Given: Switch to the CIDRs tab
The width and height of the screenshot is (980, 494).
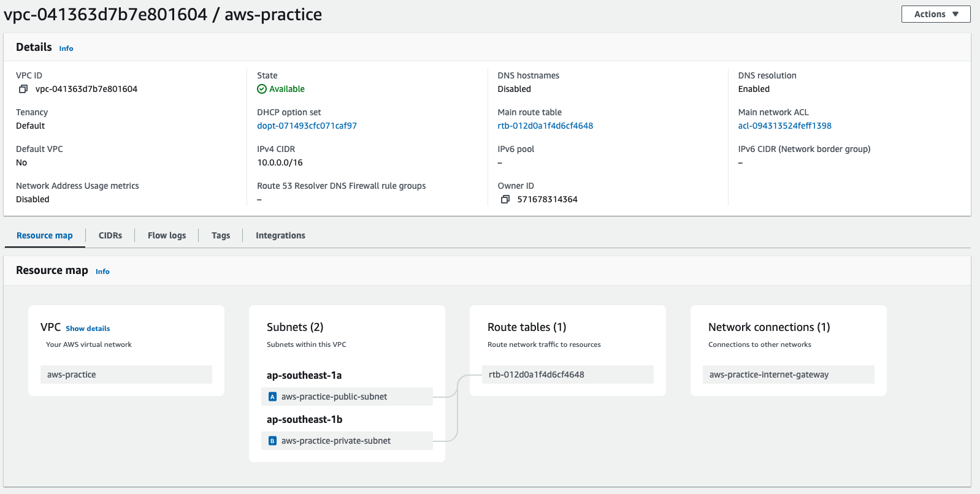Looking at the screenshot, I should pyautogui.click(x=110, y=235).
